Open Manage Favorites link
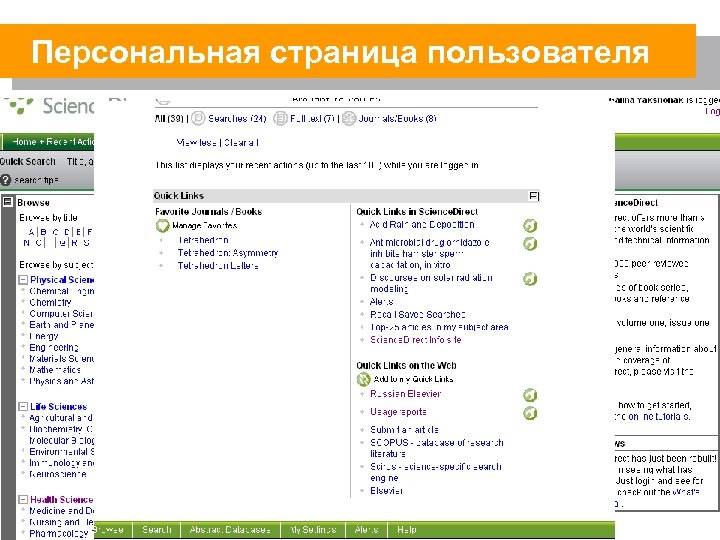The height and width of the screenshot is (540, 720). pyautogui.click(x=204, y=225)
